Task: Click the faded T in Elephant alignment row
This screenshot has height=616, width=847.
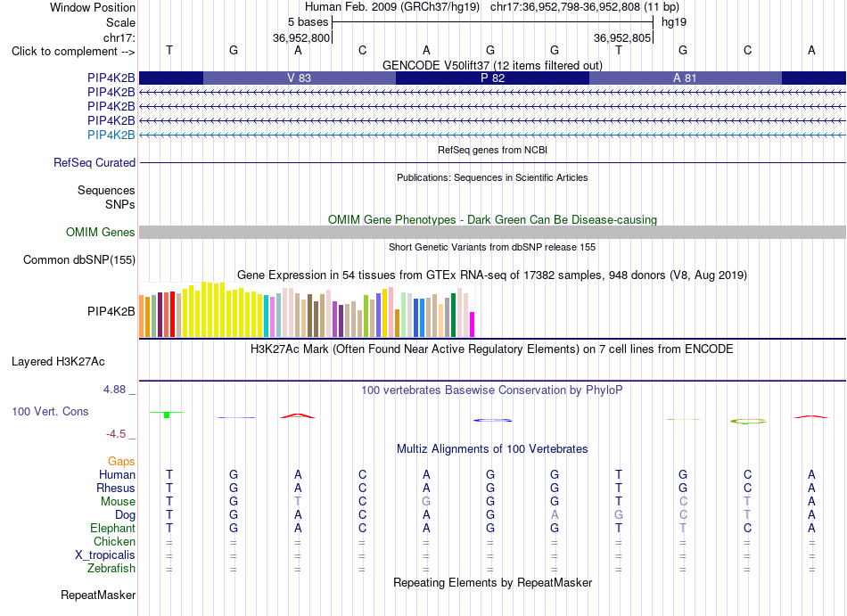Action: pyautogui.click(x=683, y=528)
